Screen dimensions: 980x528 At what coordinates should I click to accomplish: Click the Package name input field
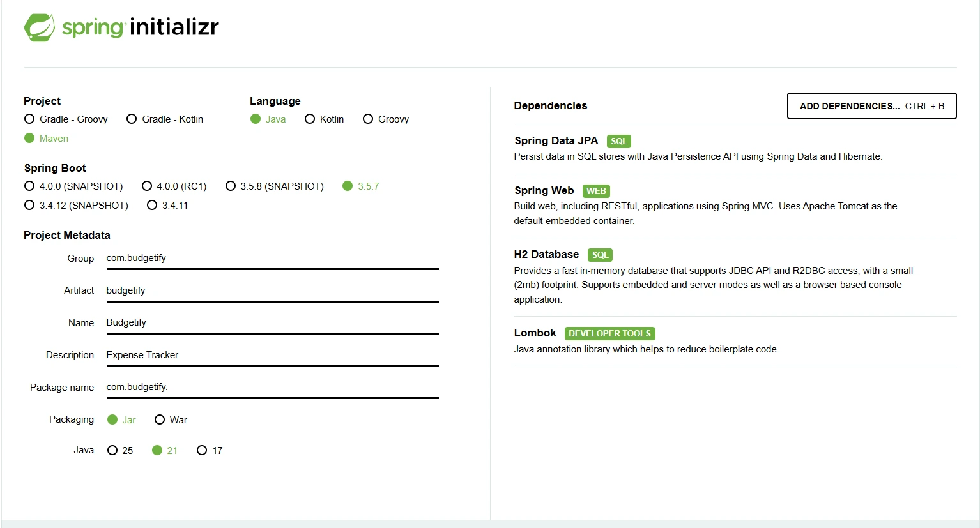[272, 388]
